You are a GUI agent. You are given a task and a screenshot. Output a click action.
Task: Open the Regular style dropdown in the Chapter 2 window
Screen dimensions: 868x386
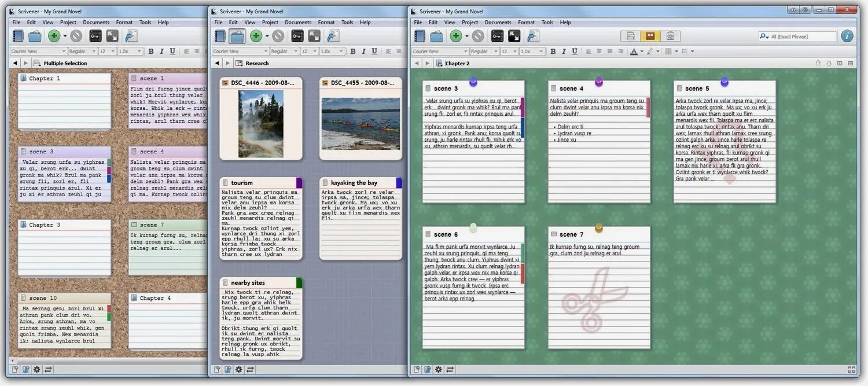click(484, 52)
